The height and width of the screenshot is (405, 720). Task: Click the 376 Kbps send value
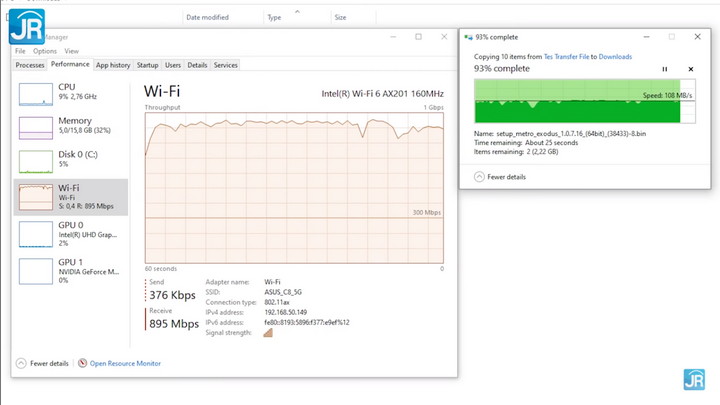172,295
